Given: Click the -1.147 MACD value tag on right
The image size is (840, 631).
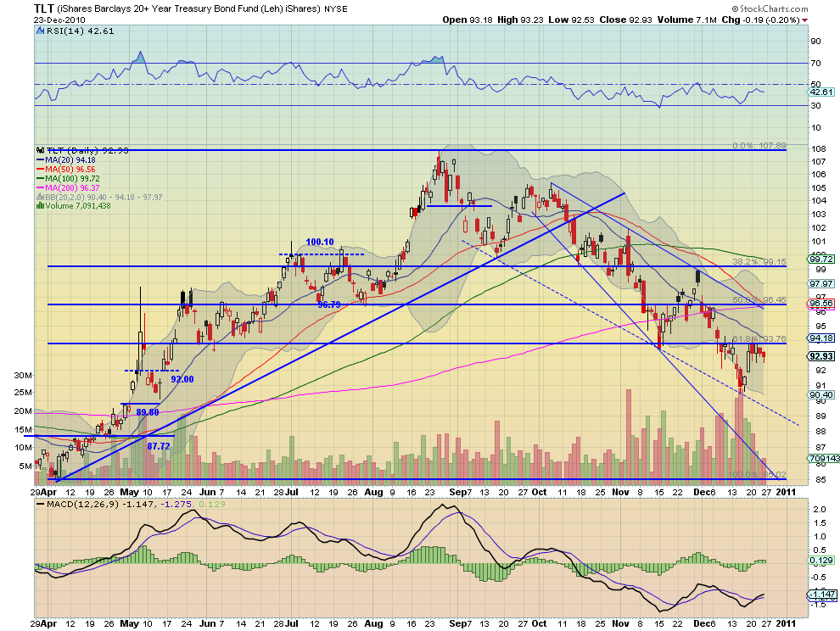Looking at the screenshot, I should pos(821,595).
